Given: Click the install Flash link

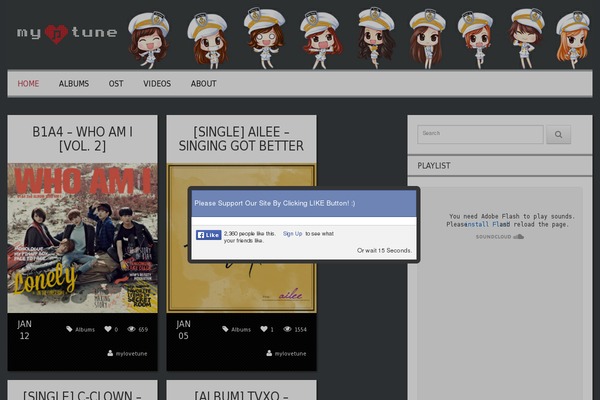Looking at the screenshot, I should [x=487, y=224].
